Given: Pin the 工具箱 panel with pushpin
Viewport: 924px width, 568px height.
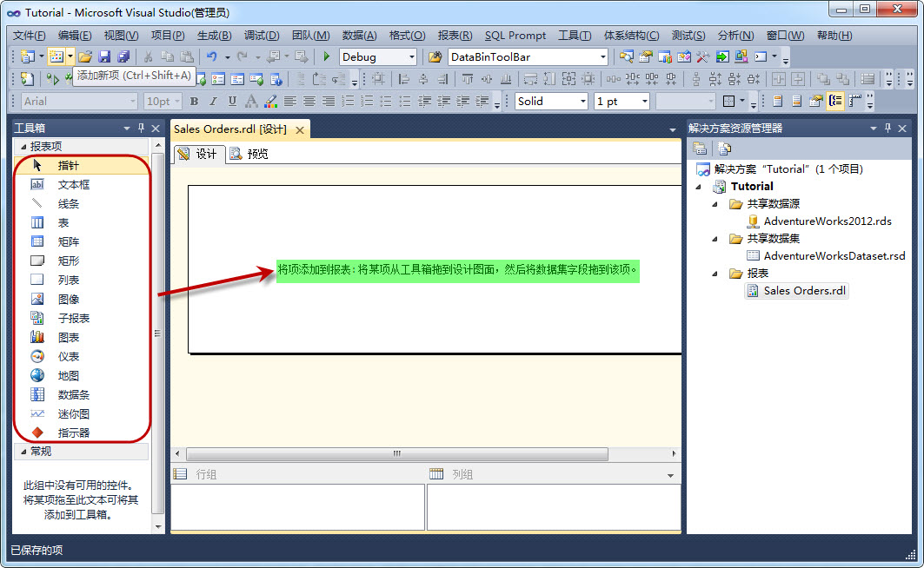Looking at the screenshot, I should click(141, 128).
